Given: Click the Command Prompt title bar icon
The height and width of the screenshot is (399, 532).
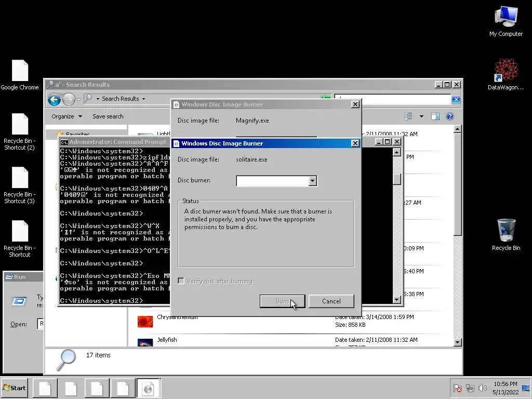Looking at the screenshot, I should [x=64, y=142].
